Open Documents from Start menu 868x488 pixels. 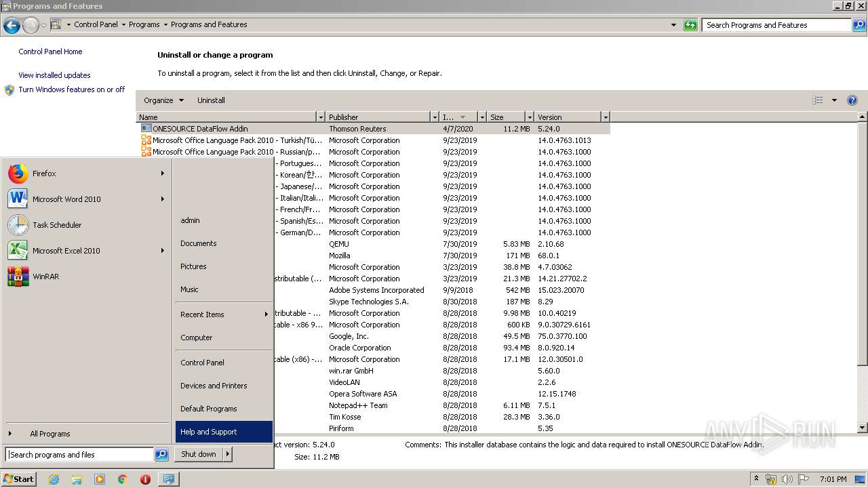(x=199, y=243)
